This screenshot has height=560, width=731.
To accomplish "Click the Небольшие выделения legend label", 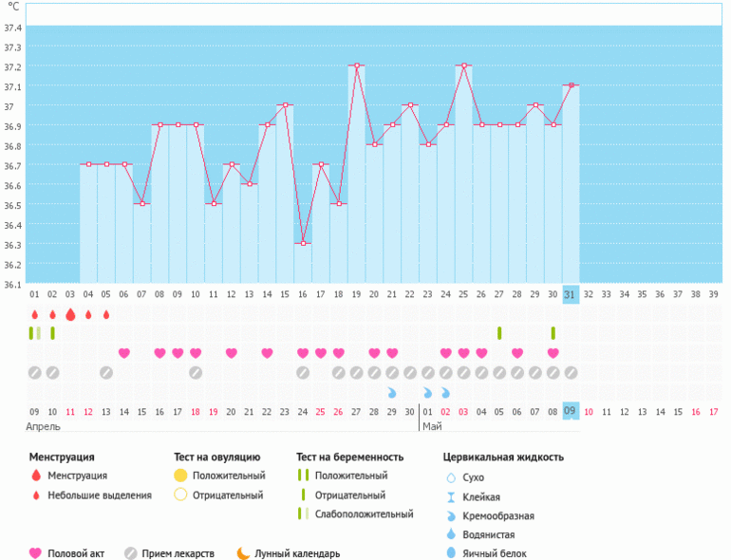I will (x=100, y=495).
